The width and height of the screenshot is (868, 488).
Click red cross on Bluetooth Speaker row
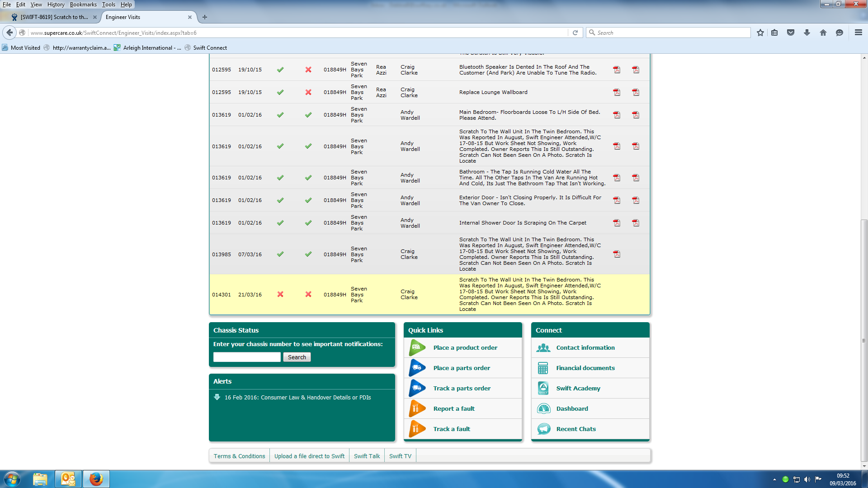[308, 70]
